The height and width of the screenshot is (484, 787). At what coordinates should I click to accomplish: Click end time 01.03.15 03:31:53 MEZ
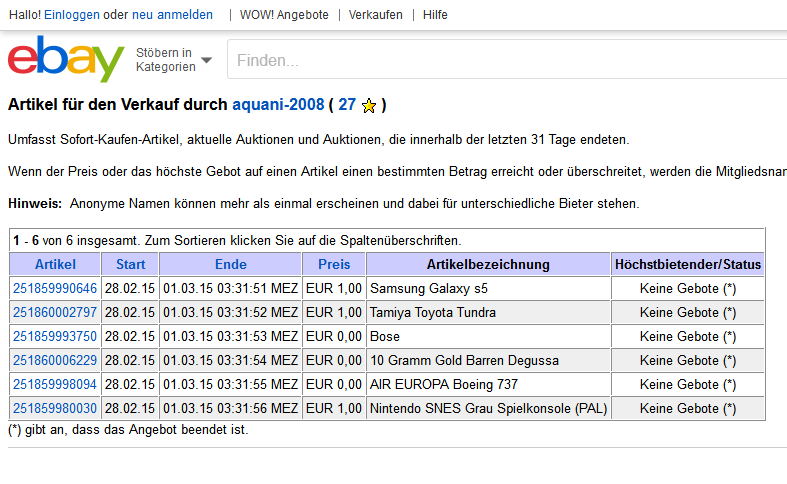coord(230,336)
